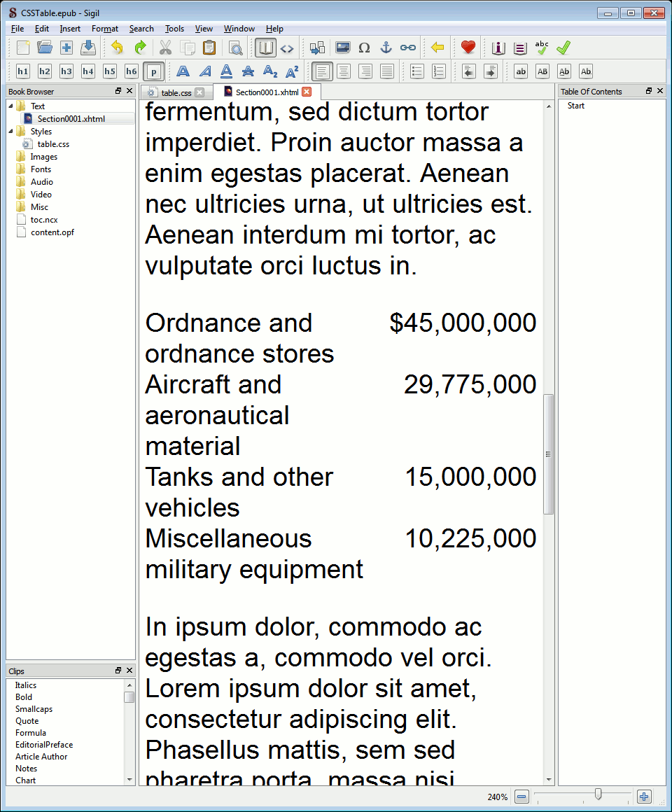Select table.css in the Book Browser
672x812 pixels.
click(52, 144)
